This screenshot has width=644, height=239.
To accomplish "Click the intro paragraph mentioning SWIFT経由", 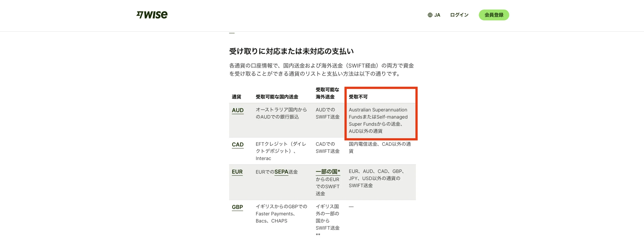I will pyautogui.click(x=321, y=70).
